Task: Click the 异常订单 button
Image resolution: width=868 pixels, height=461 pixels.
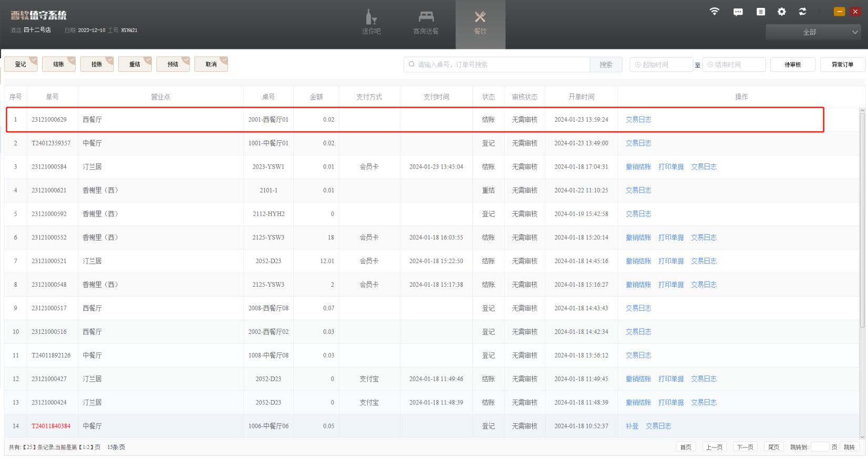Action: coord(842,65)
